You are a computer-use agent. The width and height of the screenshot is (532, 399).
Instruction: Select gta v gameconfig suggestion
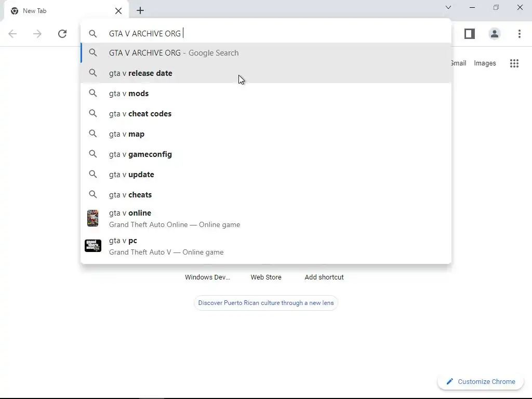click(266, 154)
